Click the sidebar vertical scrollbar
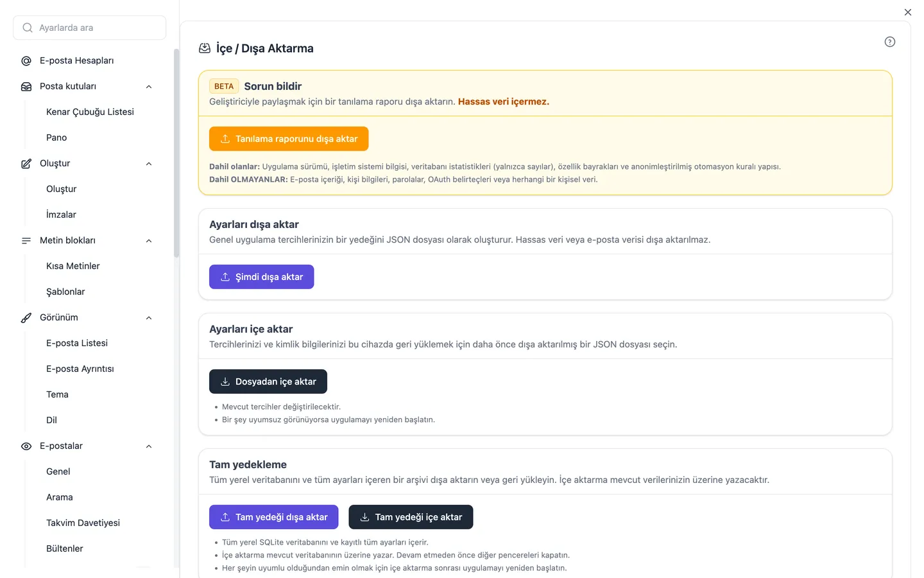Image resolution: width=924 pixels, height=578 pixels. click(x=176, y=154)
